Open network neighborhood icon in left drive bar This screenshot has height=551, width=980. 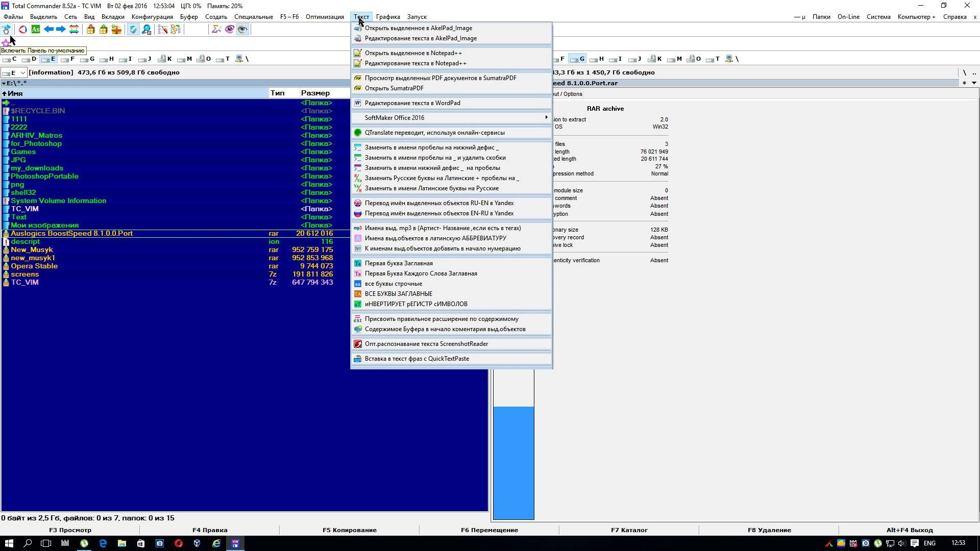(x=239, y=59)
